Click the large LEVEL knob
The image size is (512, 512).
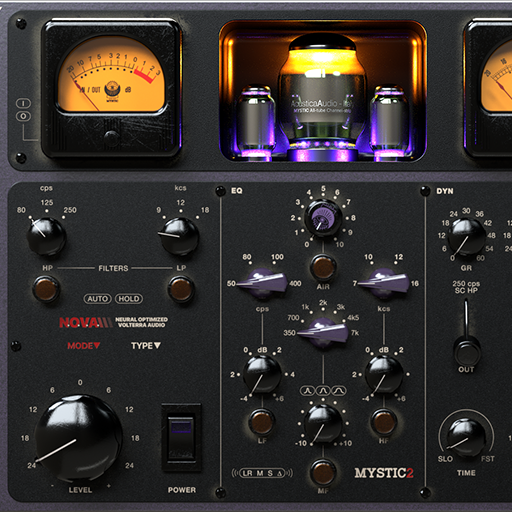coord(79,438)
